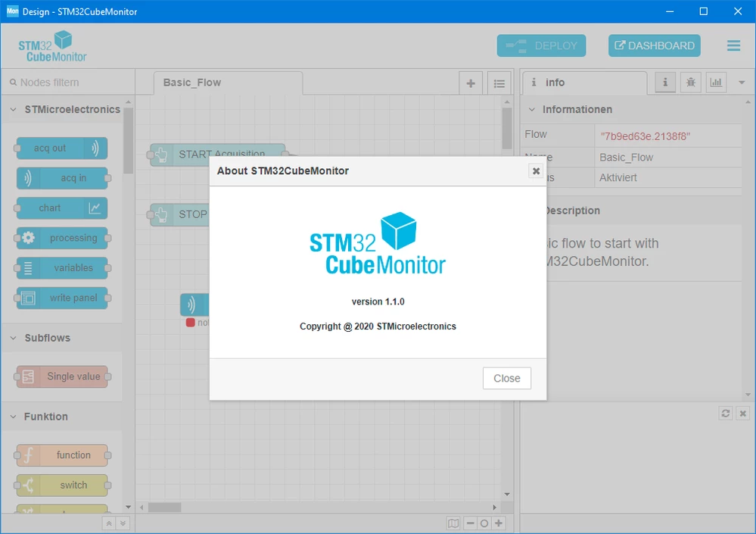Expand all palette categories double-down arrow
Viewport: 756px width, 534px height.
(123, 523)
